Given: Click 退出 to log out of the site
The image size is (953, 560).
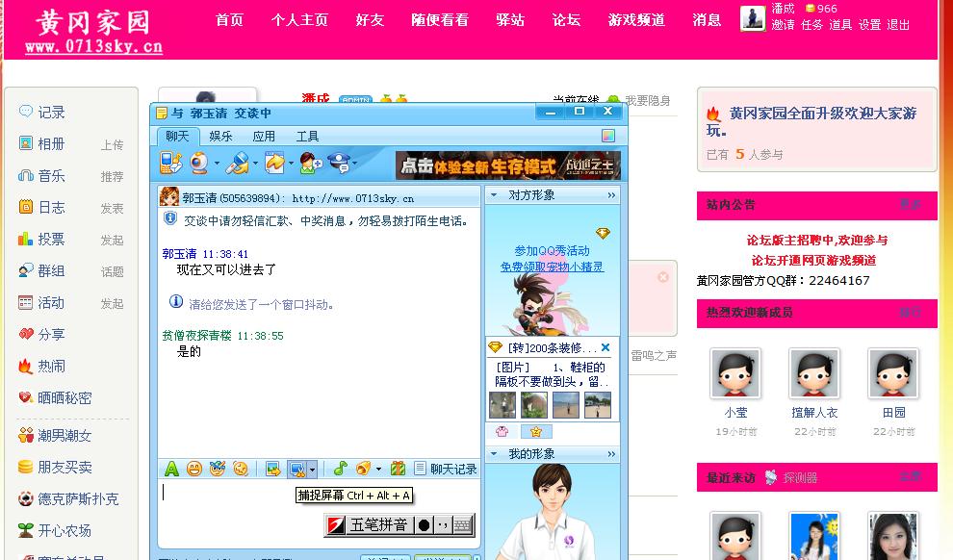Looking at the screenshot, I should click(898, 25).
